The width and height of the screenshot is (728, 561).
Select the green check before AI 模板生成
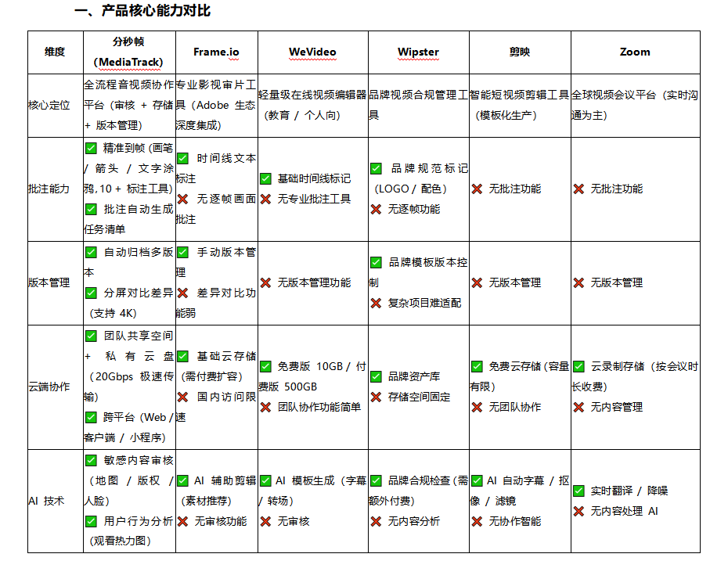tap(265, 480)
